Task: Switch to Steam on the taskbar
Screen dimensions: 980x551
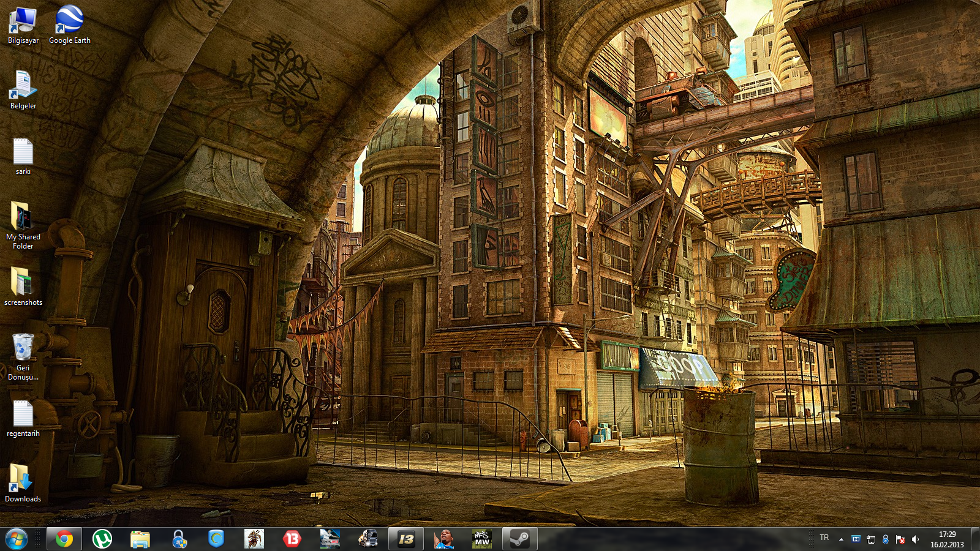Action: click(x=520, y=539)
